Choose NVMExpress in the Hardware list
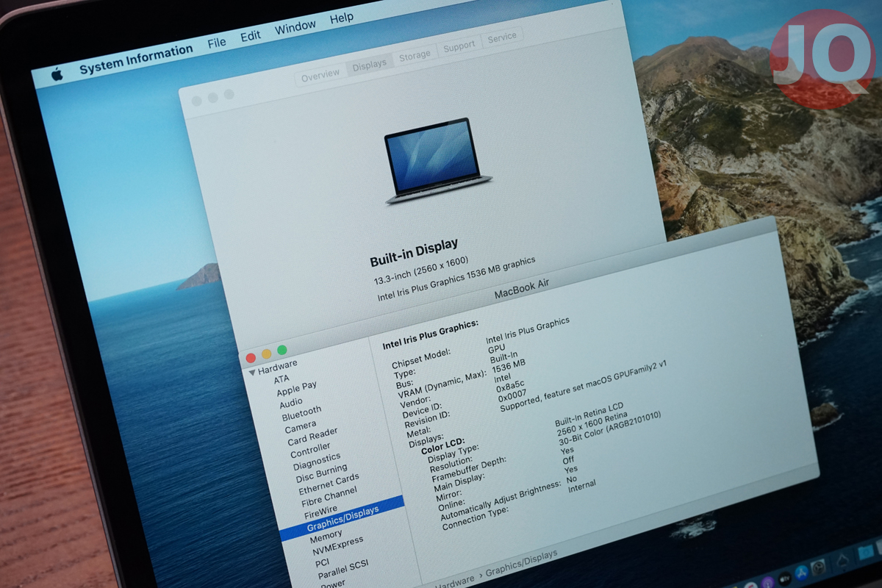882x588 pixels. pyautogui.click(x=337, y=545)
